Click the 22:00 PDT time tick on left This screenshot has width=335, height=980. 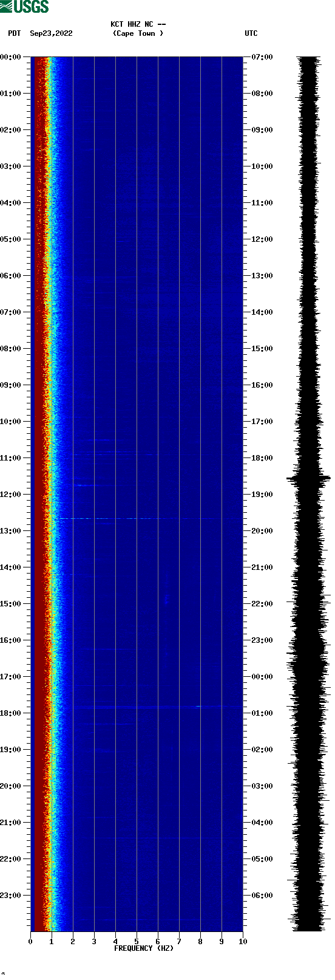pyautogui.click(x=10, y=859)
